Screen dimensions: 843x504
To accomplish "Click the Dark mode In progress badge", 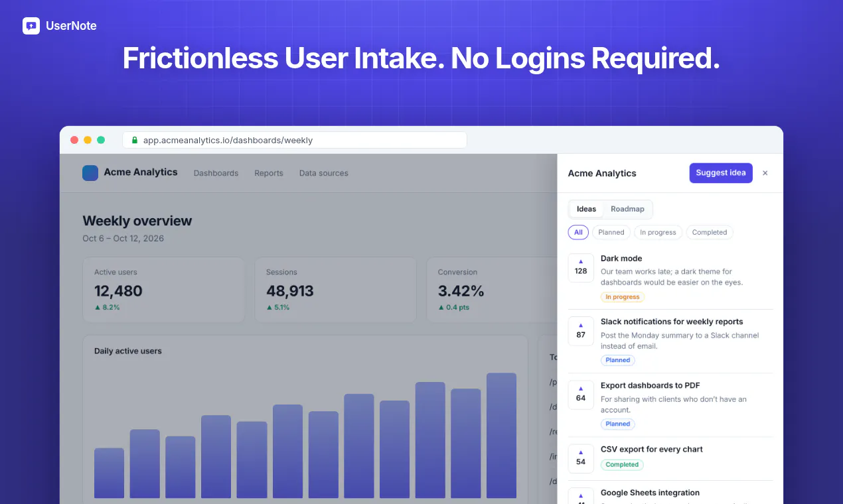I will pos(623,297).
